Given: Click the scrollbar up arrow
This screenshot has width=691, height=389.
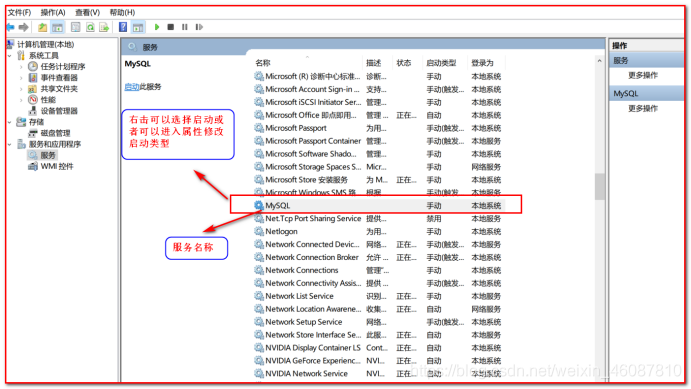Looking at the screenshot, I should pos(599,61).
